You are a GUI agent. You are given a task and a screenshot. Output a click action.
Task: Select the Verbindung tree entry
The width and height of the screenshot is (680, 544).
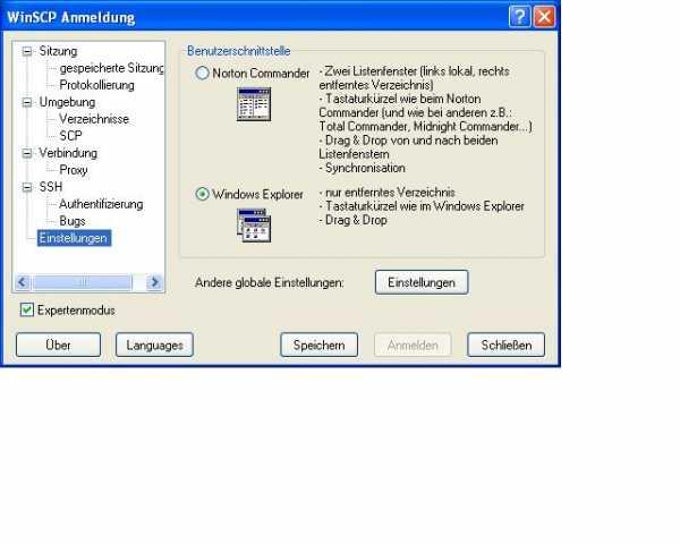coord(68,153)
